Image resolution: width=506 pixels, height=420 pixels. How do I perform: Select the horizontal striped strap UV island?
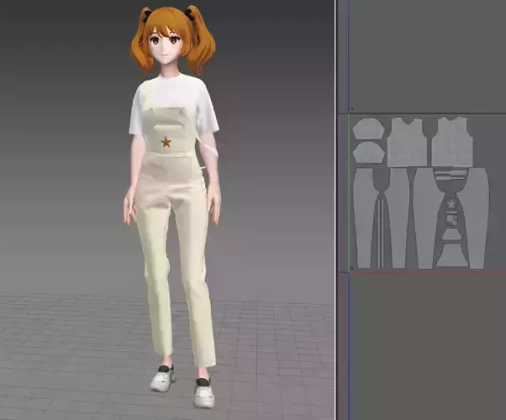[451, 177]
